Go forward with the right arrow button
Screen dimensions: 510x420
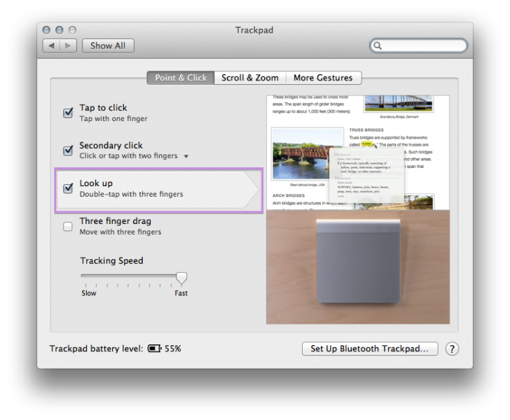pyautogui.click(x=69, y=45)
